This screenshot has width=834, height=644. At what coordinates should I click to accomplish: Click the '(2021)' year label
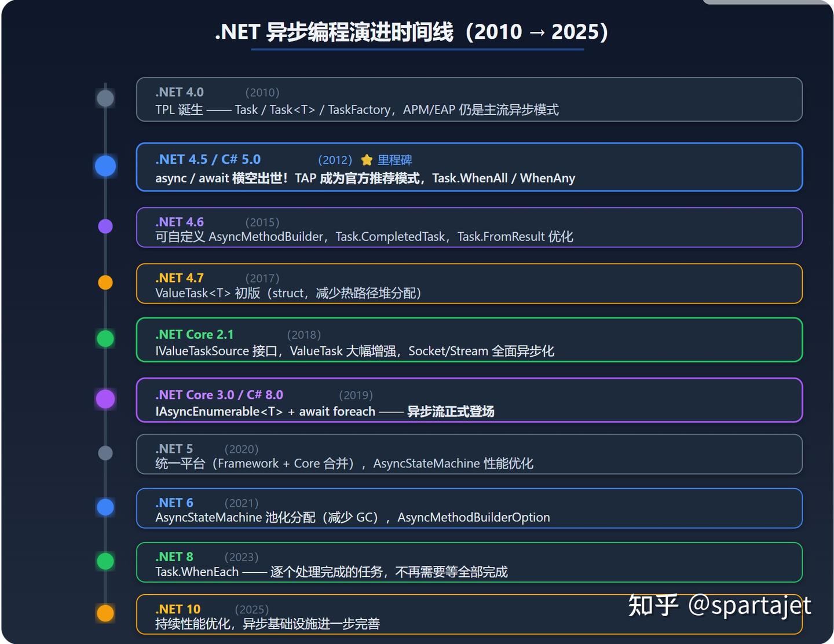(x=242, y=503)
